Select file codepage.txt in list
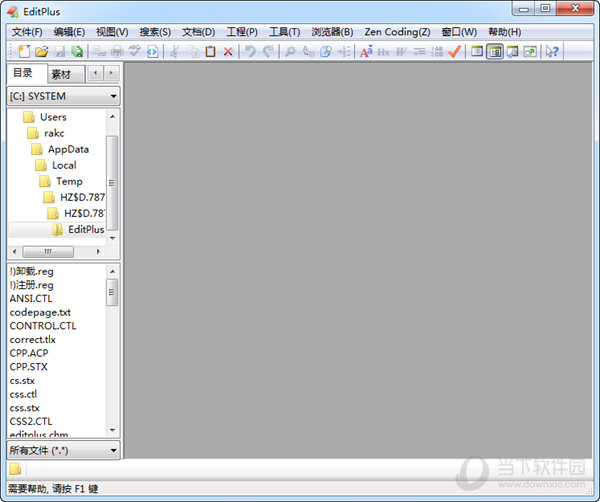Viewport: 600px width, 502px height. pyautogui.click(x=40, y=312)
